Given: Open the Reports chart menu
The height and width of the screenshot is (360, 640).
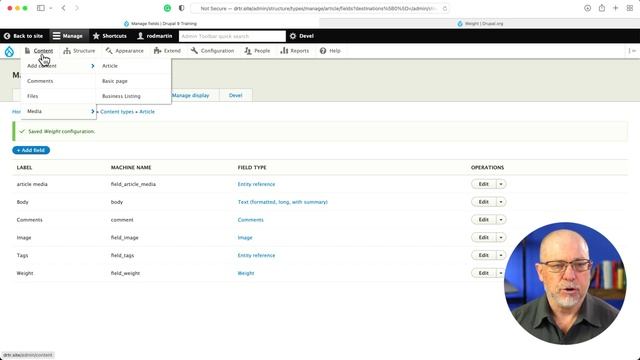Looking at the screenshot, I should pos(294,51).
